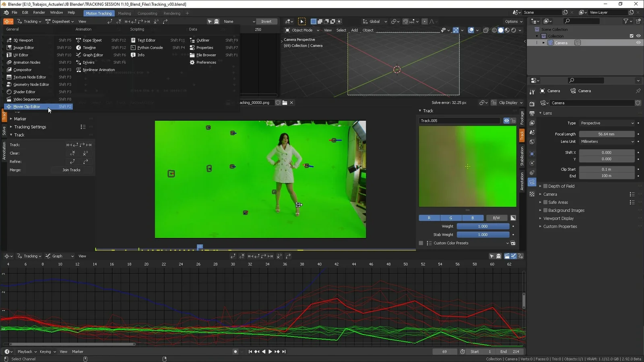Click the Join Tracks button
This screenshot has width=644, height=362.
[x=71, y=170]
